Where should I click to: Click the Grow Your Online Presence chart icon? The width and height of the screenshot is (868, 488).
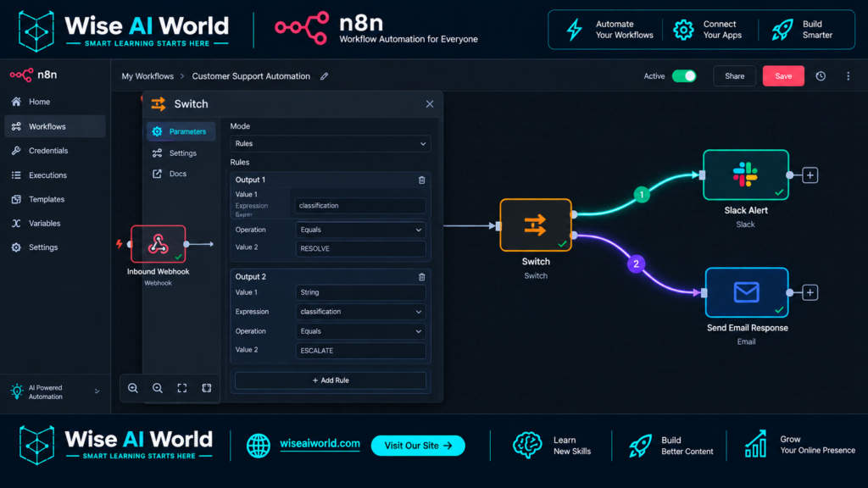(755, 444)
